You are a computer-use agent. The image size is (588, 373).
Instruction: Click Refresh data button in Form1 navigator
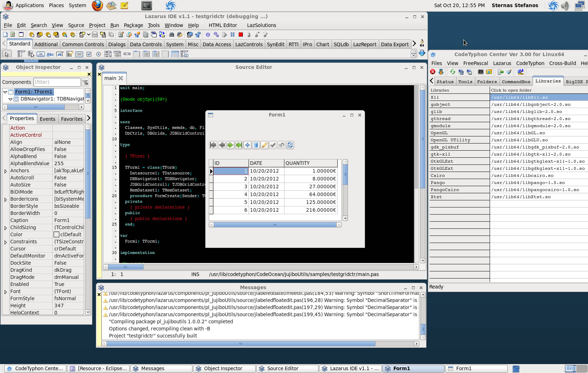click(x=290, y=145)
